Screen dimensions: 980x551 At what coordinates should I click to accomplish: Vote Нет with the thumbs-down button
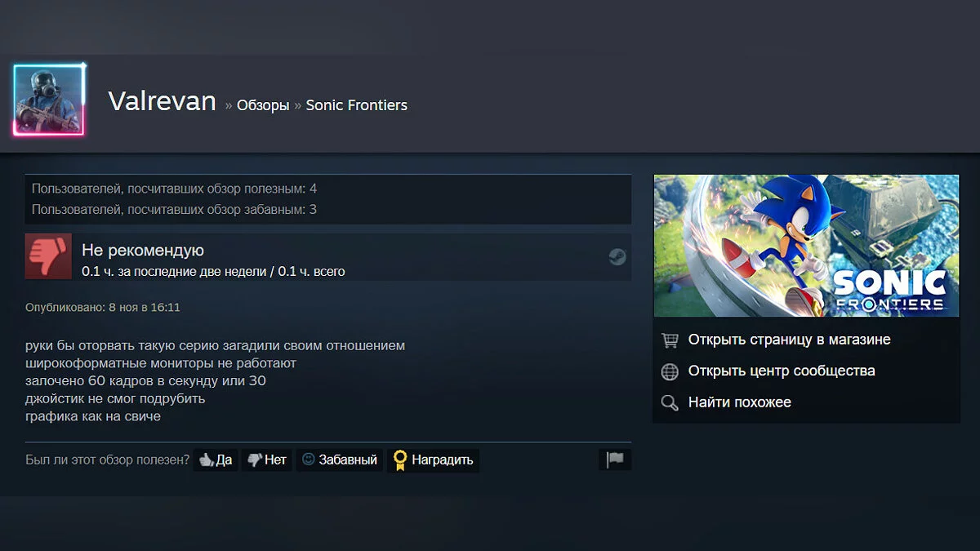point(266,460)
